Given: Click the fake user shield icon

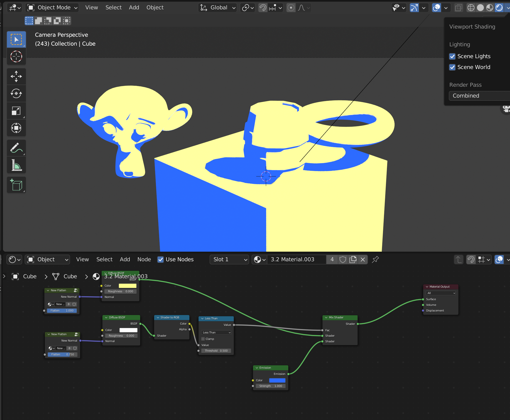Looking at the screenshot, I should click(x=343, y=260).
